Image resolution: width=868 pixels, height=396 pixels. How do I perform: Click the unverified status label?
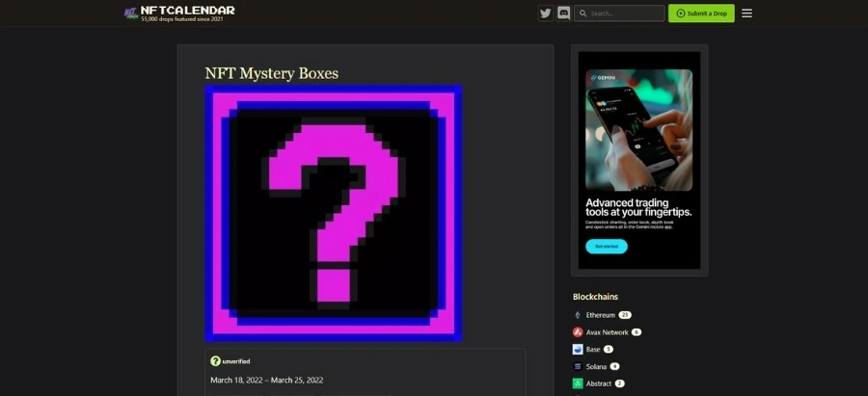click(x=236, y=361)
